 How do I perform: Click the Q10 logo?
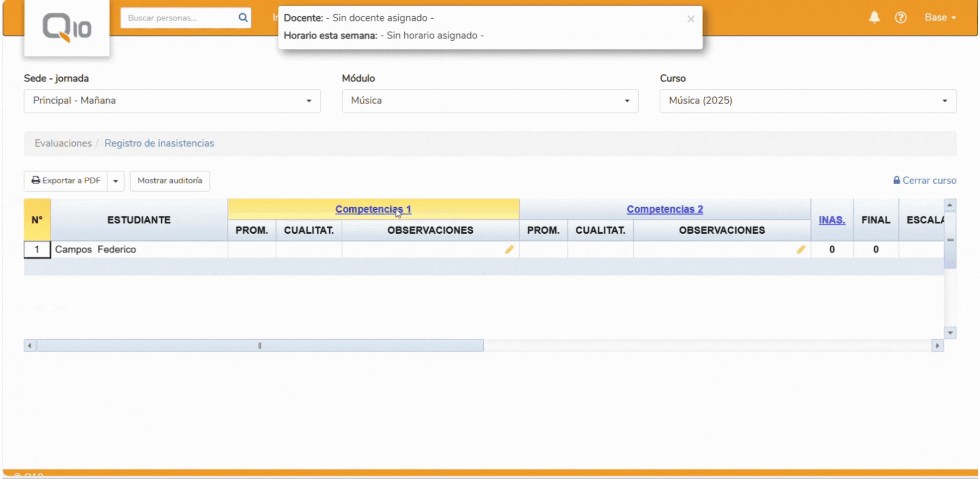67,28
